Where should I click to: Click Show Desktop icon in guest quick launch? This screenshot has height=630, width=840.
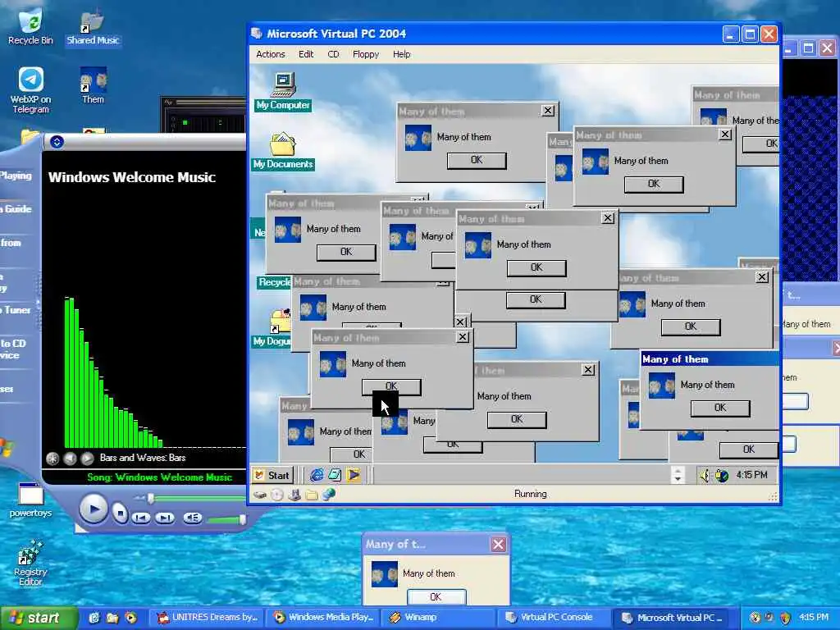click(x=335, y=475)
